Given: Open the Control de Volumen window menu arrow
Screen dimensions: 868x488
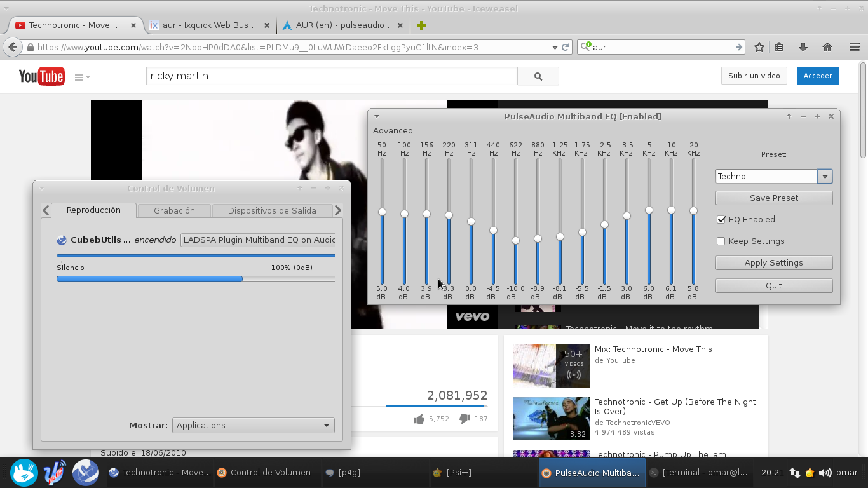Looking at the screenshot, I should tap(41, 188).
